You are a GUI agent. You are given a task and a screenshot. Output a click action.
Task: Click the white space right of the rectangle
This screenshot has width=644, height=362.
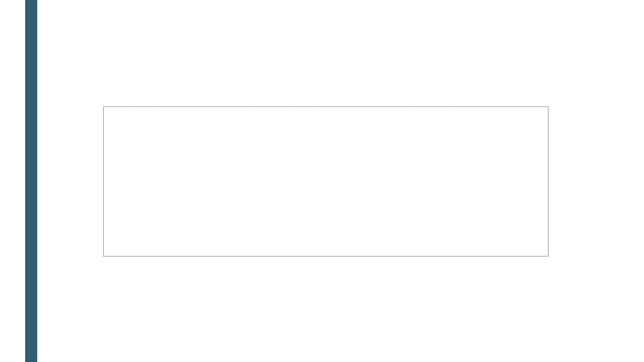click(596, 181)
